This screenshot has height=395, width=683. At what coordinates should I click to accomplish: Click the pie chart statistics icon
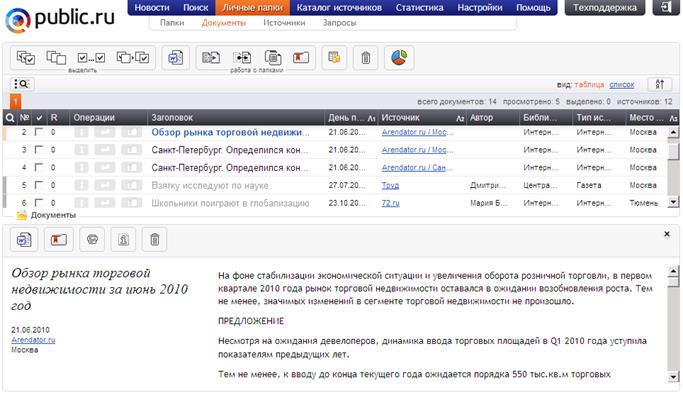click(x=399, y=57)
